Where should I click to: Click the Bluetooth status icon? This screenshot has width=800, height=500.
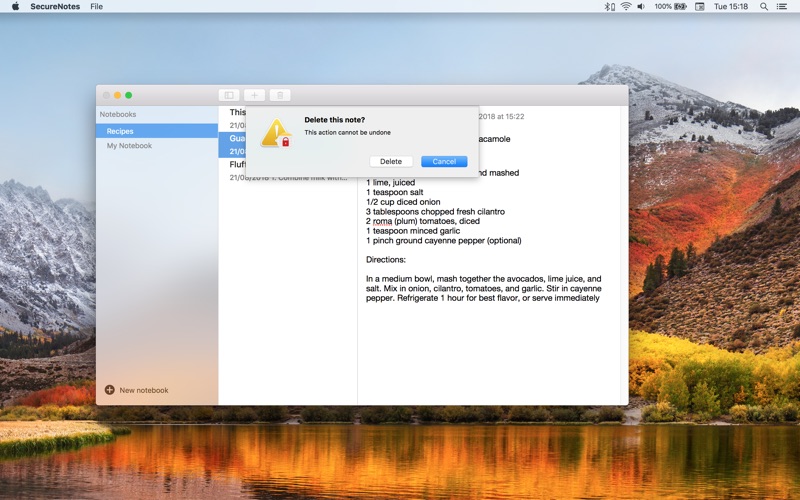pyautogui.click(x=608, y=7)
